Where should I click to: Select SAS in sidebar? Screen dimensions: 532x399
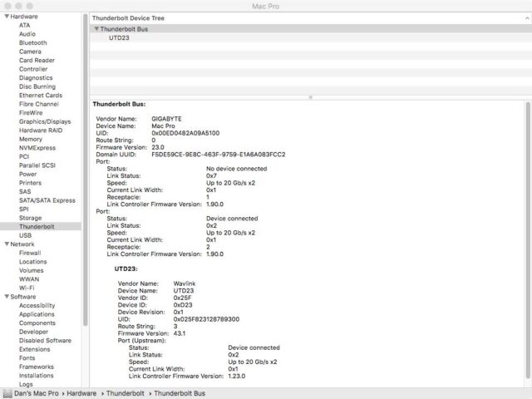25,192
